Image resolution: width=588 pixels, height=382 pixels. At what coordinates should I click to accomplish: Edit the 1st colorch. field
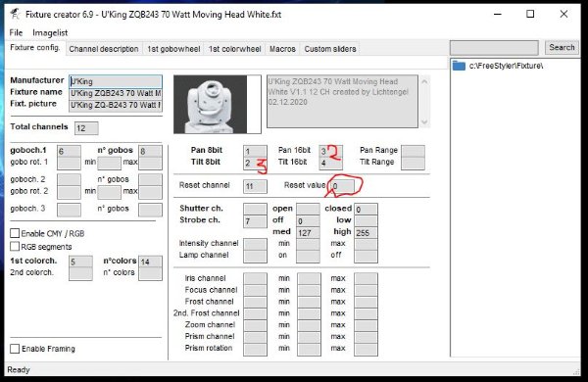[80, 262]
